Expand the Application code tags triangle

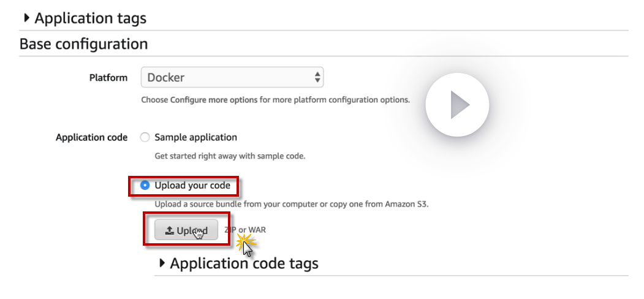point(162,263)
